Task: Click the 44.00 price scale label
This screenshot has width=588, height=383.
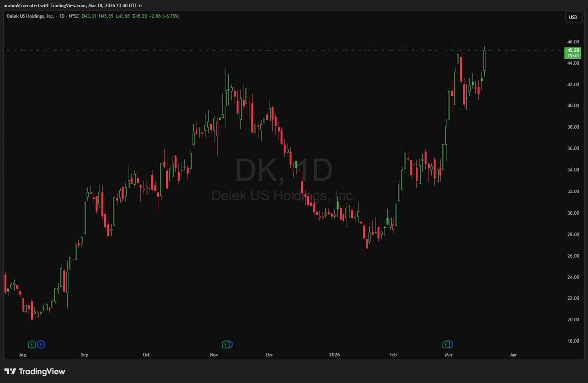Action: click(573, 63)
